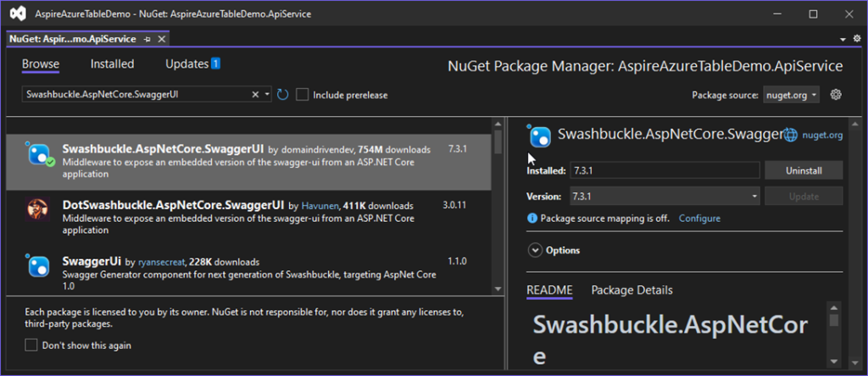This screenshot has width=868, height=376.
Task: Click the package source mapping info icon
Action: click(x=532, y=218)
